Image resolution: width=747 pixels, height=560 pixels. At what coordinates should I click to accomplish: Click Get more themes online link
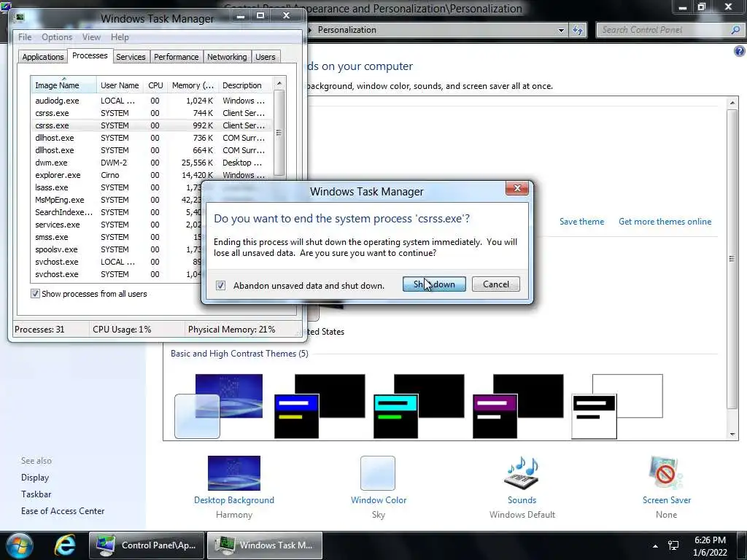(665, 222)
